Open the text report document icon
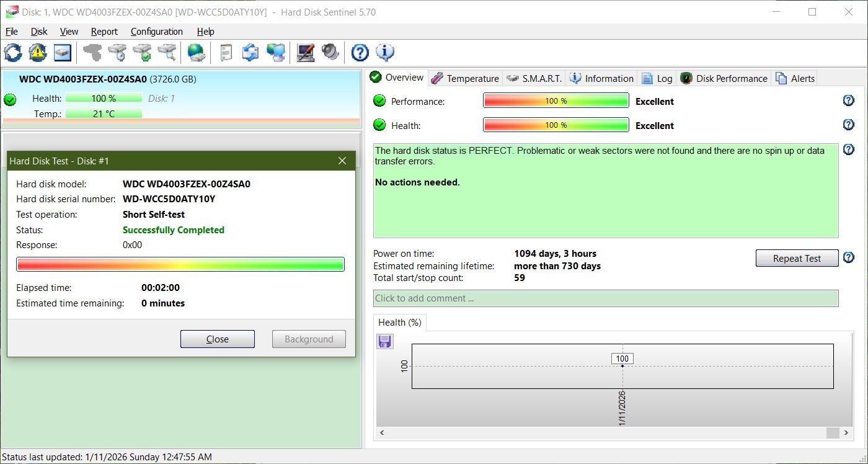 [226, 53]
